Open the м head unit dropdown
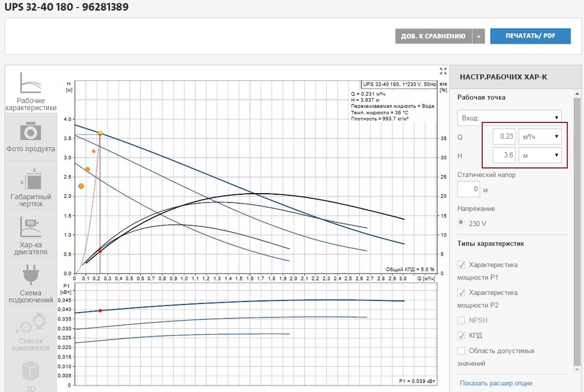This screenshot has height=392, width=584. tap(540, 156)
